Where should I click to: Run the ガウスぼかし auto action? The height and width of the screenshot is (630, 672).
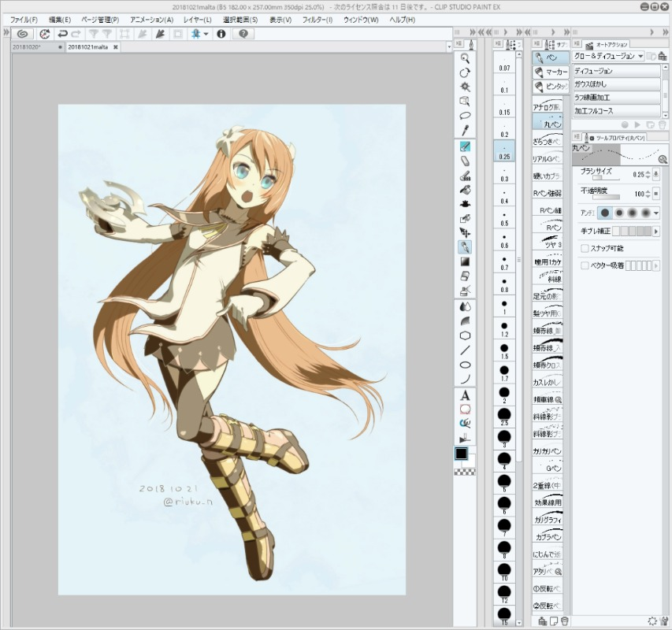(617, 84)
